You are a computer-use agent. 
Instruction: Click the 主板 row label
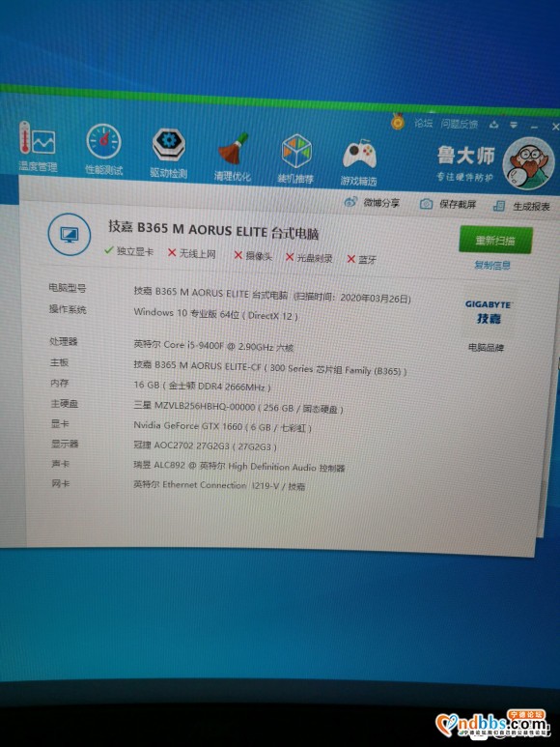point(60,362)
